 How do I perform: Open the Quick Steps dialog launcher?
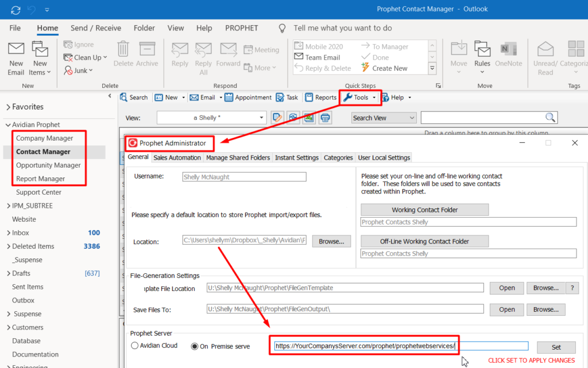tap(438, 86)
